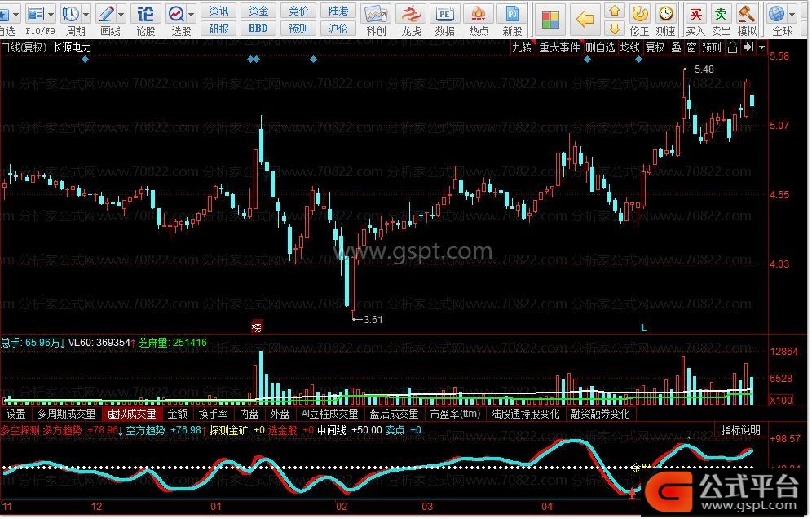
Task: Open the 全球 global markets globe icon
Action: tap(776, 14)
